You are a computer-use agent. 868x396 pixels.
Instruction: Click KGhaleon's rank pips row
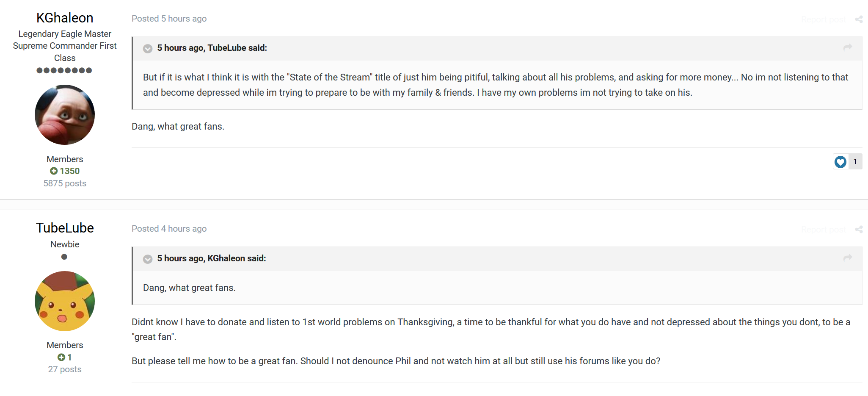click(x=64, y=70)
